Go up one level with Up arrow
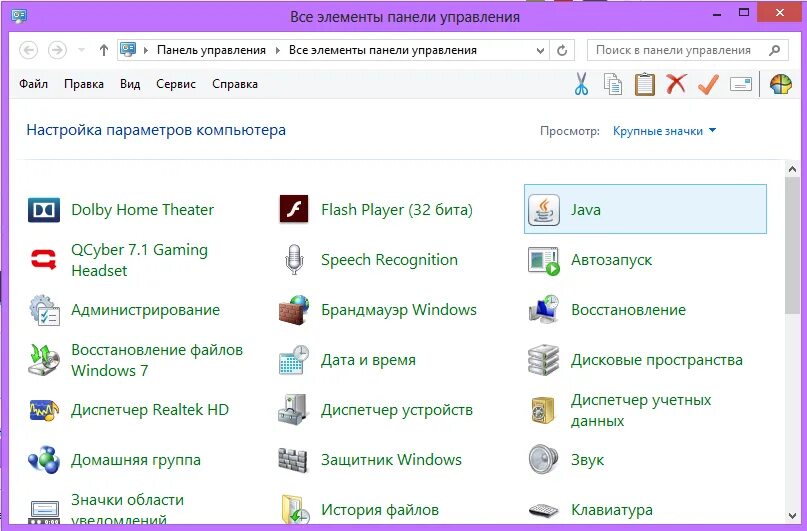Viewport: 807px width, 531px height. [103, 50]
